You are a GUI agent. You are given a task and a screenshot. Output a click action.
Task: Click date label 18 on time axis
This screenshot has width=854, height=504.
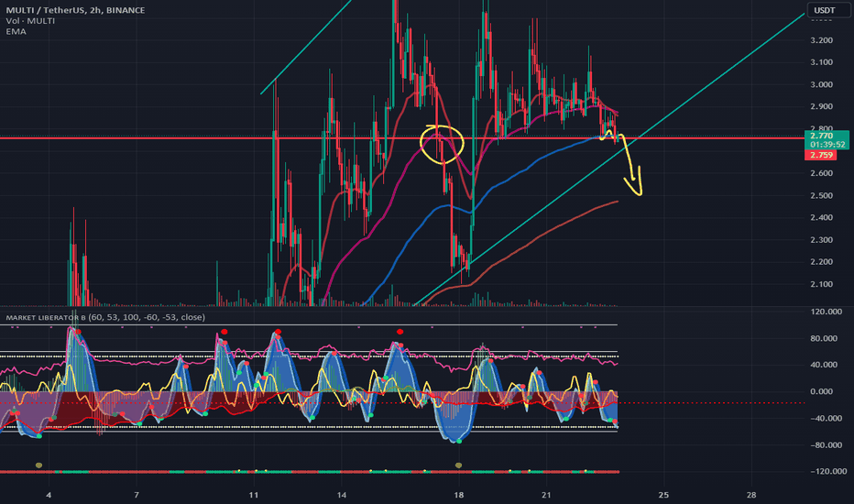458,495
